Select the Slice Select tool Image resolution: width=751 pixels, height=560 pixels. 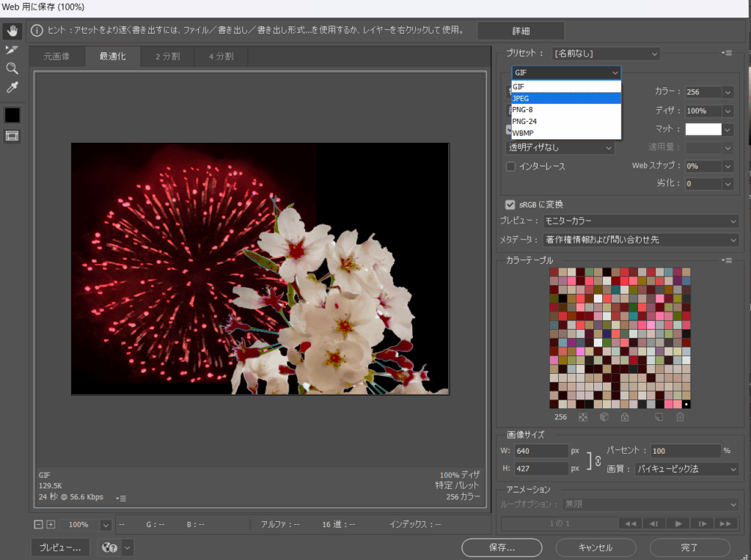tap(12, 50)
